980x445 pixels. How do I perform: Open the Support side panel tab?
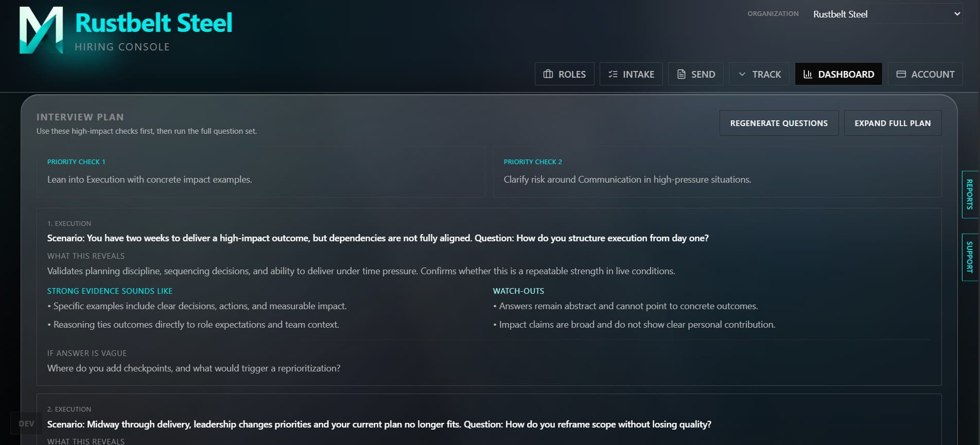tap(970, 257)
